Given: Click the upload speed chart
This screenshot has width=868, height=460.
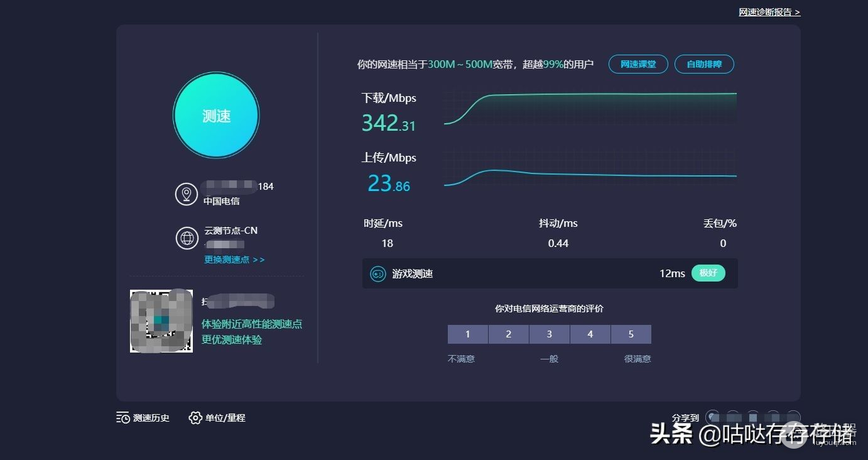Looking at the screenshot, I should [x=590, y=168].
